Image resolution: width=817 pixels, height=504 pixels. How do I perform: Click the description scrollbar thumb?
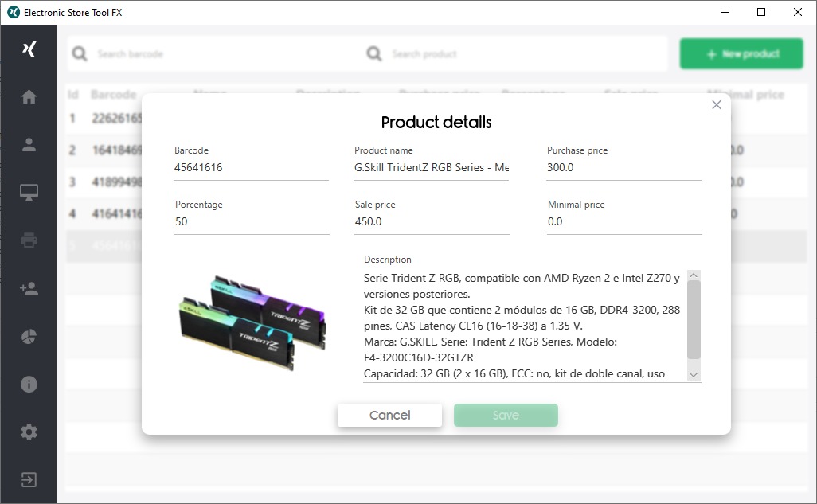pos(694,320)
